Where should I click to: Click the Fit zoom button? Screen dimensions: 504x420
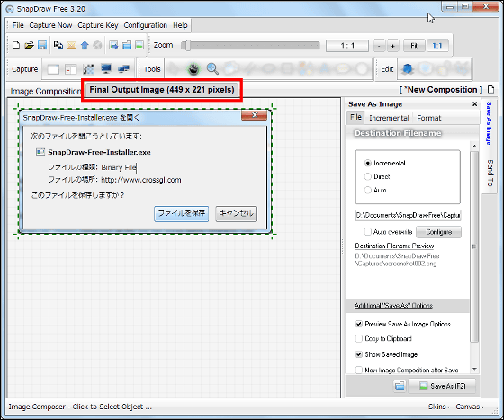(414, 46)
